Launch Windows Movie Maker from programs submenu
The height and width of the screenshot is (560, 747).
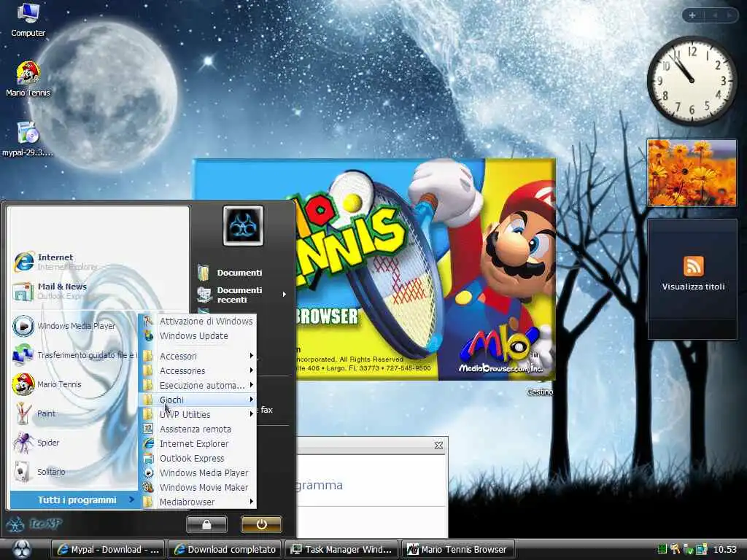tap(198, 488)
